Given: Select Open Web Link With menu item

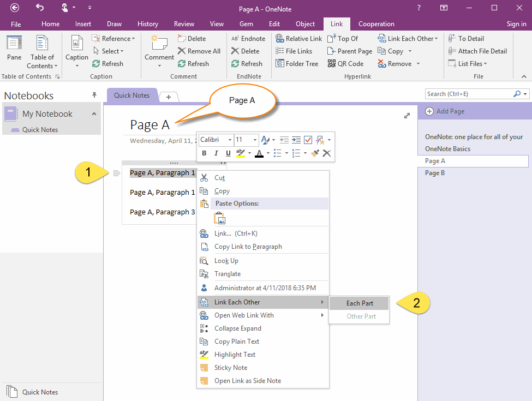Looking at the screenshot, I should pos(263,315).
